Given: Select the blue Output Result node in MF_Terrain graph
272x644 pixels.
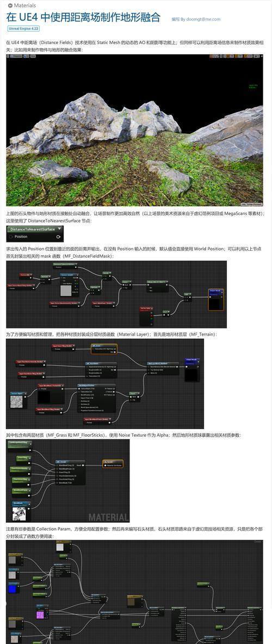Looking at the screenshot, I should tap(192, 369).
